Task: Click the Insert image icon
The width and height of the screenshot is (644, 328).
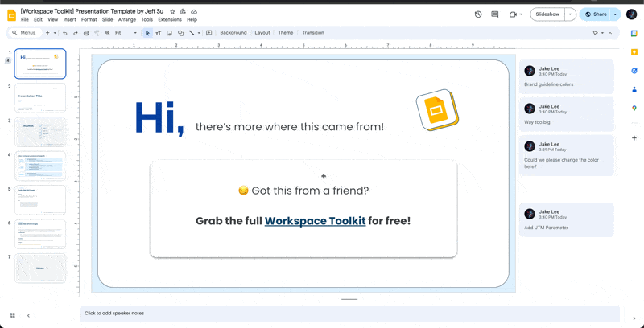Action: (169, 33)
